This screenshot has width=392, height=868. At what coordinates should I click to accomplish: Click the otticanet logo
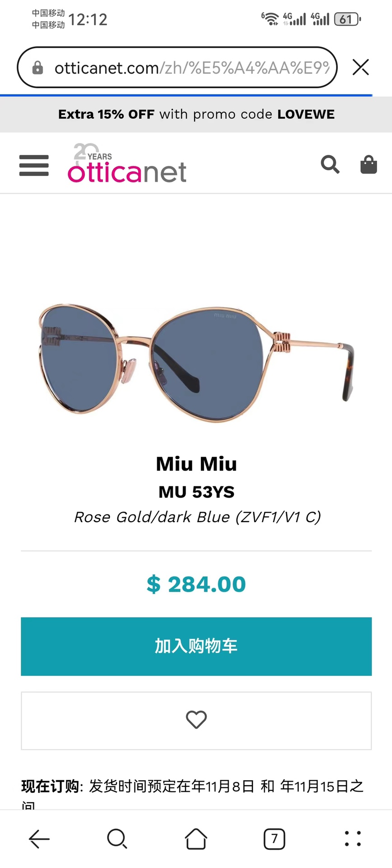point(127,163)
